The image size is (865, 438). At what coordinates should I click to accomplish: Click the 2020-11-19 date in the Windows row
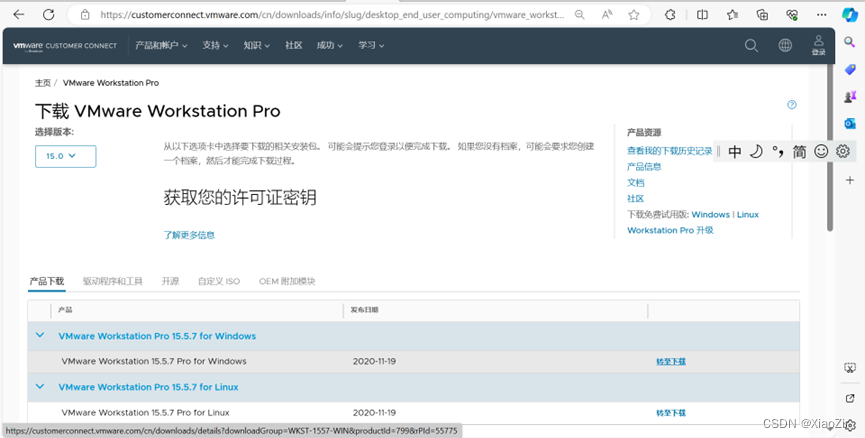[374, 361]
